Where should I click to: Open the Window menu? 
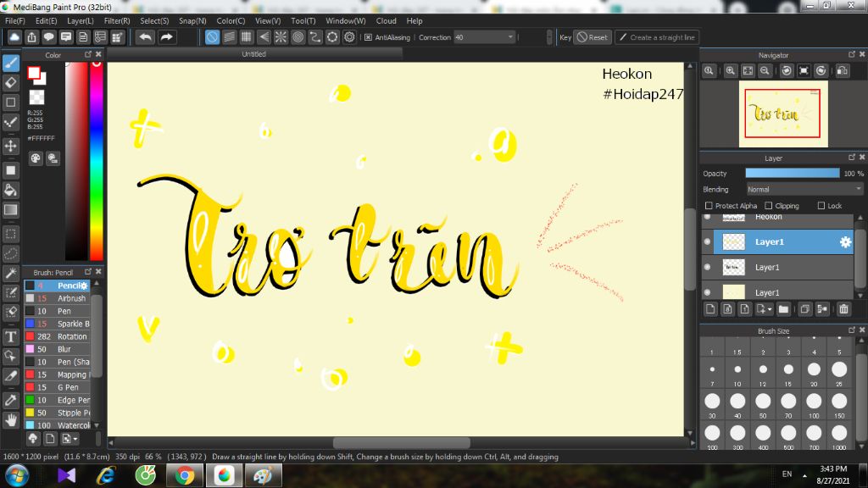(x=346, y=21)
